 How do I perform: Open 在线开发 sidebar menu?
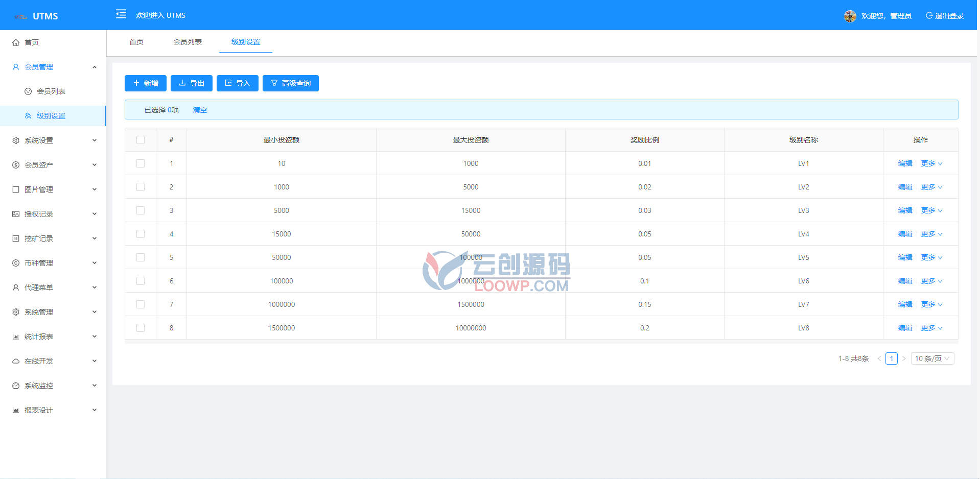point(53,361)
